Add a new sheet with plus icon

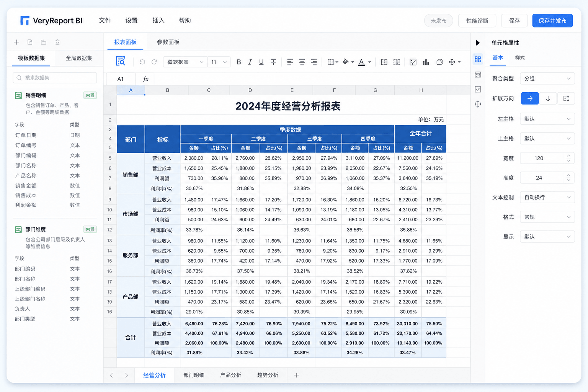[x=296, y=375]
